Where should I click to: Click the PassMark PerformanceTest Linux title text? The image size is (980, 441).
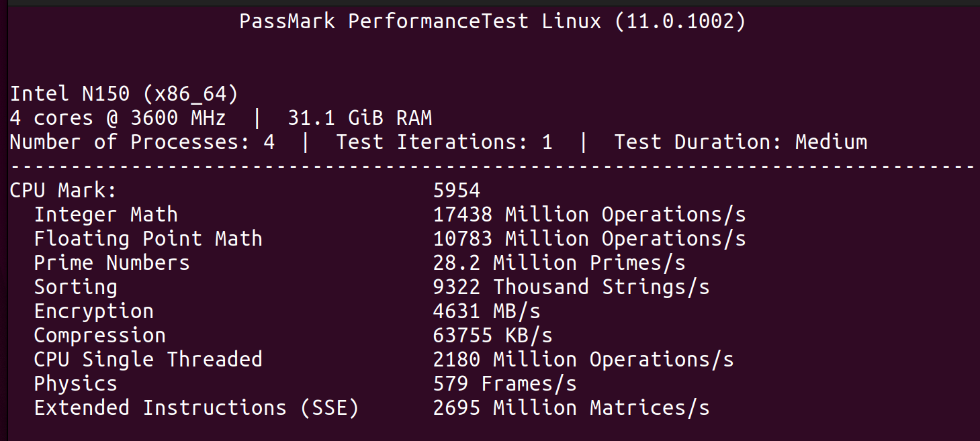pyautogui.click(x=492, y=21)
